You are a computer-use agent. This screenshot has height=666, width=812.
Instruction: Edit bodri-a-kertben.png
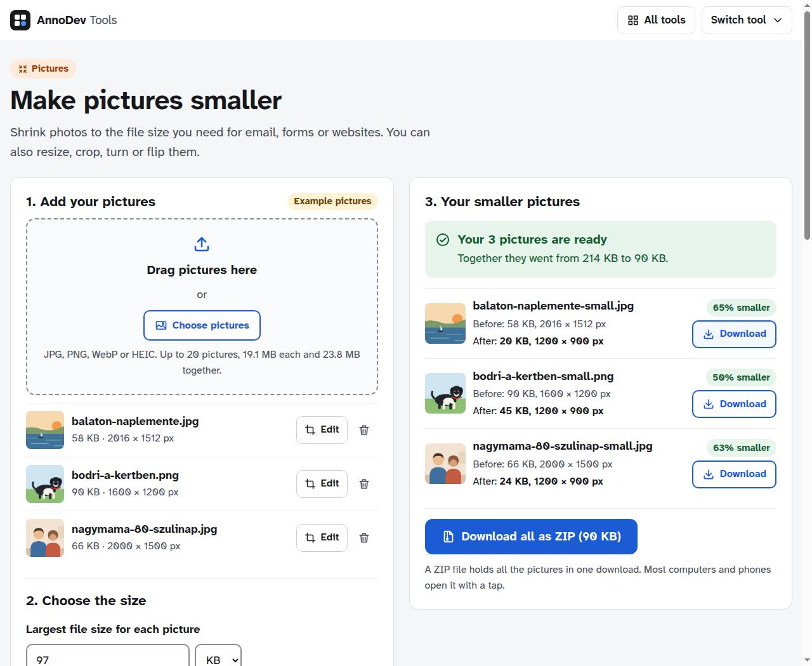point(322,484)
